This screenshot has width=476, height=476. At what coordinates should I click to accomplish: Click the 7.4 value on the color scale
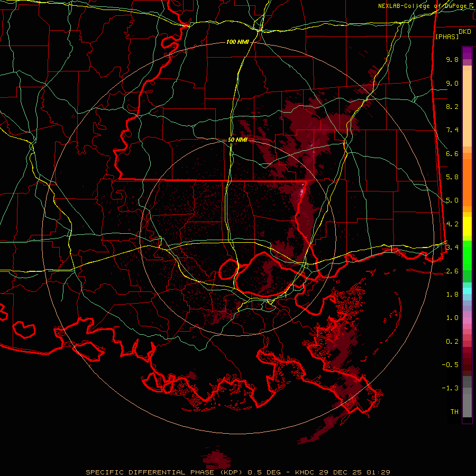tap(452, 130)
